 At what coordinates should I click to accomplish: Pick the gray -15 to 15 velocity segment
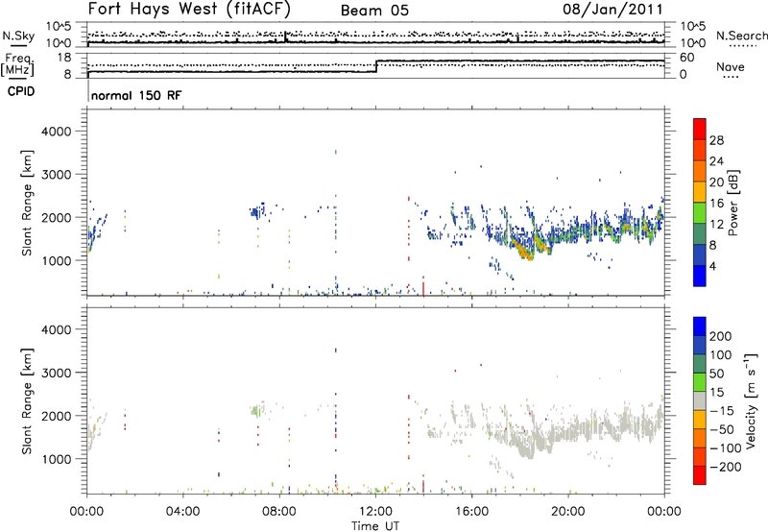[700, 400]
